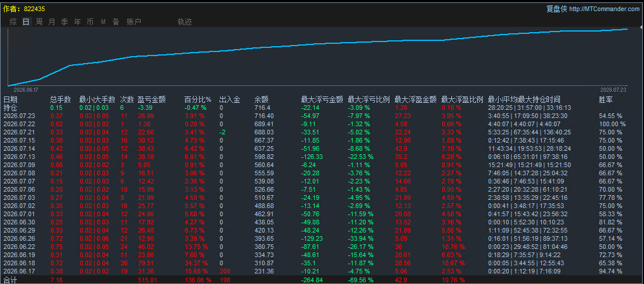The image size is (644, 284).
Task: Click the M tab
Action: pyautogui.click(x=103, y=22)
